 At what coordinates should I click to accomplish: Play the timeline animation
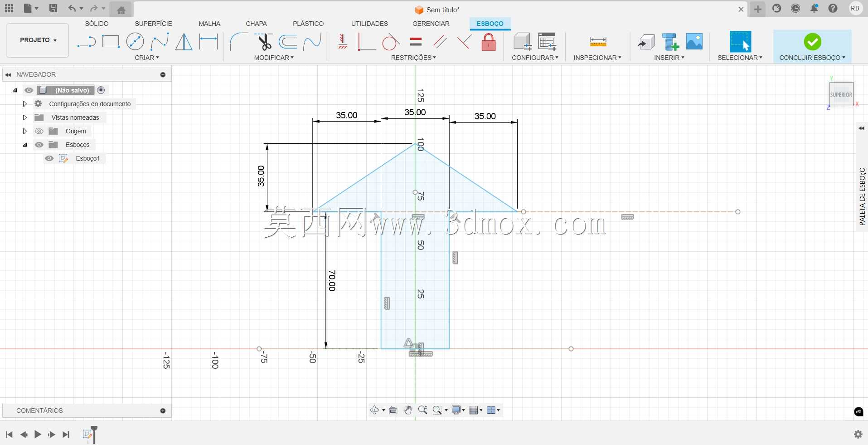pos(38,435)
